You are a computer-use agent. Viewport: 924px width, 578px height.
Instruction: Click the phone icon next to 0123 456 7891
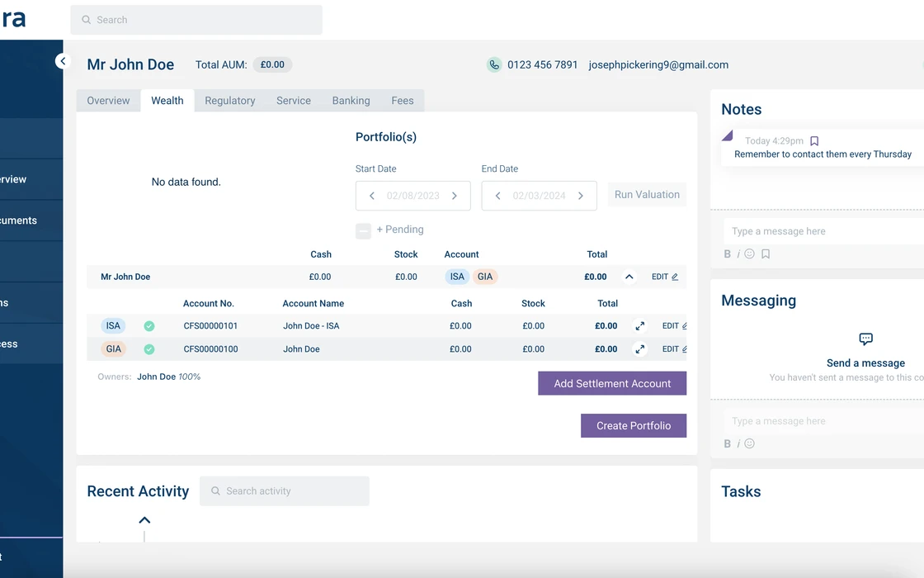(494, 65)
